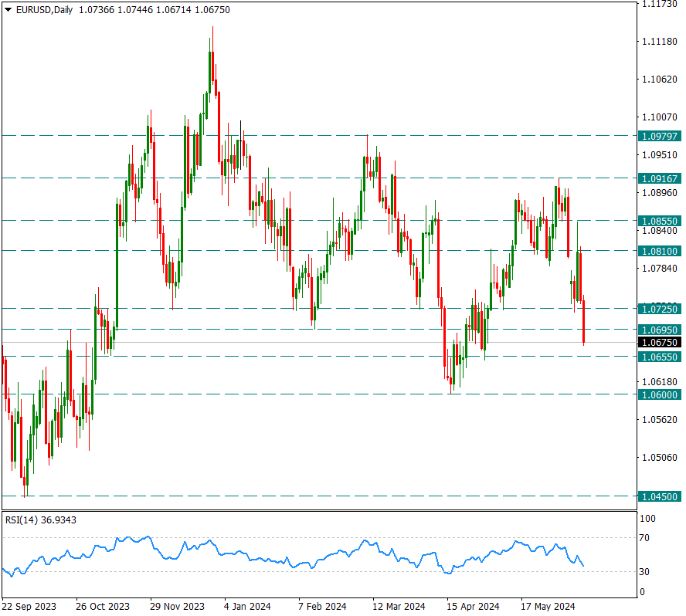Open the chart menu triangle beside EURUSD

pos(8,9)
